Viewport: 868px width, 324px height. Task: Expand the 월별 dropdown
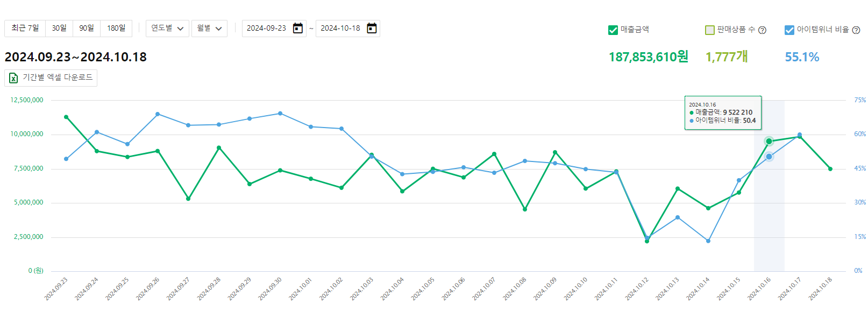pyautogui.click(x=209, y=29)
